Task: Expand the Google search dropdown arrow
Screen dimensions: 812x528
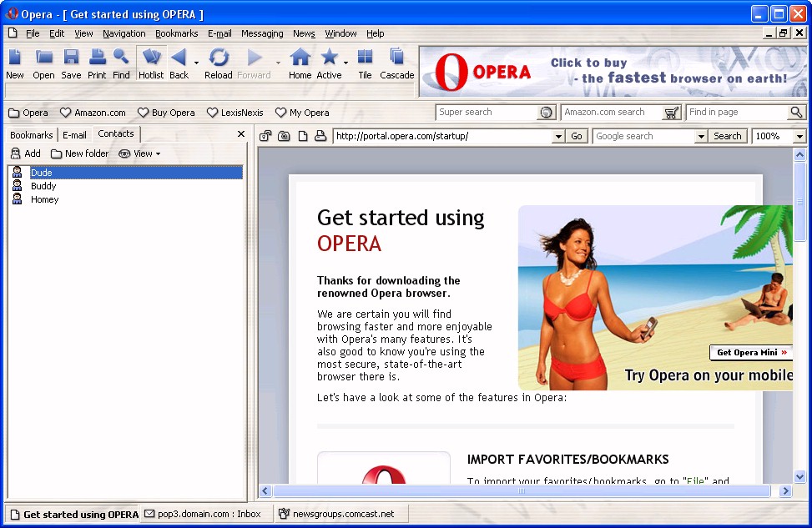Action: [x=701, y=137]
